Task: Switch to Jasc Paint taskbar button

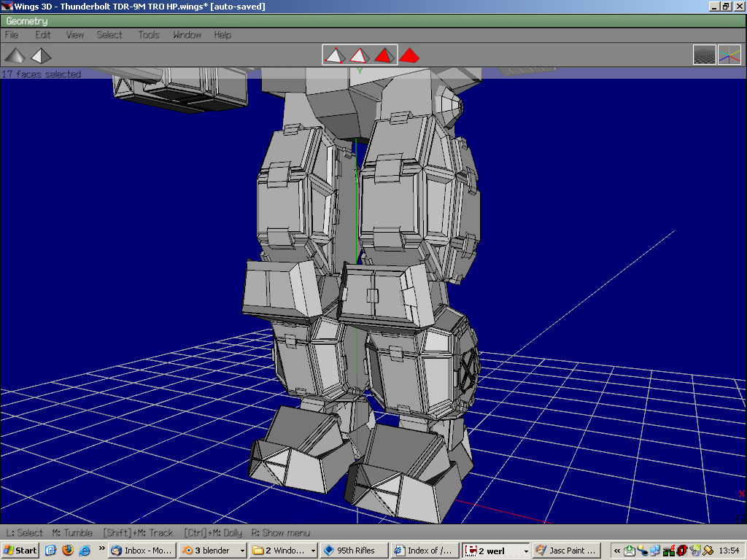Action: (x=566, y=551)
